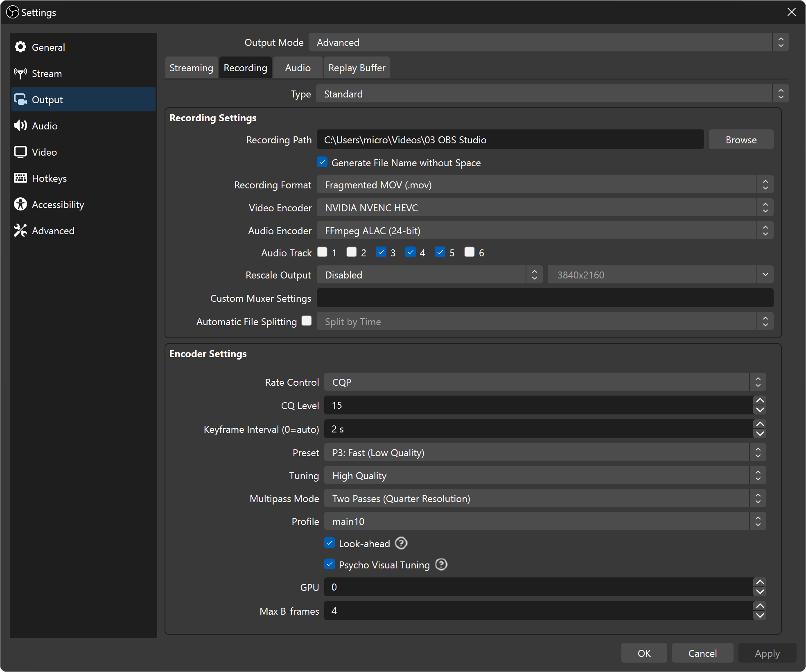Increase Keyframe Interval with up arrow
The image size is (806, 672).
(x=760, y=424)
